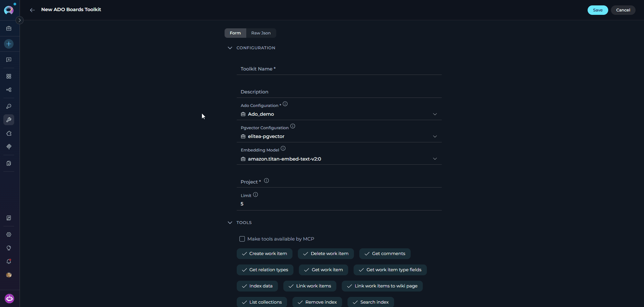The width and height of the screenshot is (644, 307).
Task: Go back using the left arrow
Action: pyautogui.click(x=32, y=10)
